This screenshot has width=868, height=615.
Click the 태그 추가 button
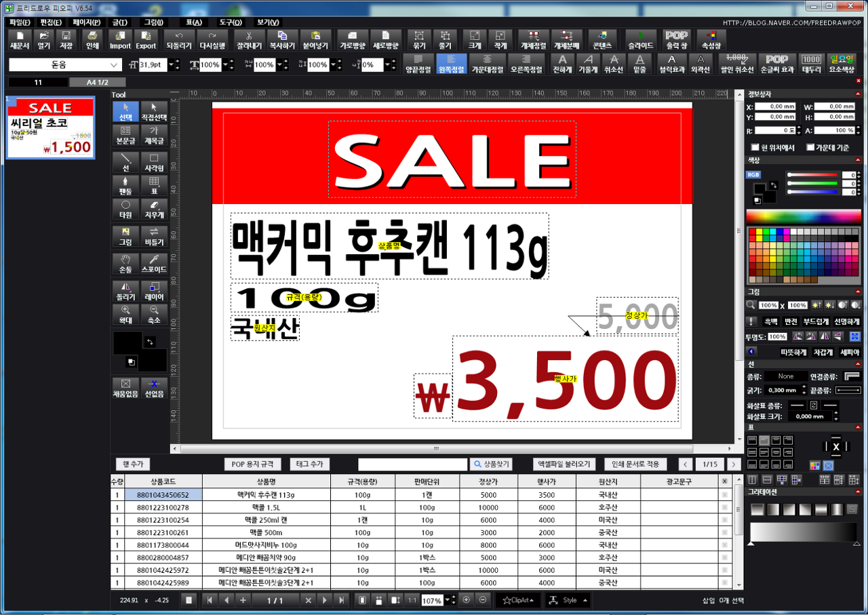310,464
